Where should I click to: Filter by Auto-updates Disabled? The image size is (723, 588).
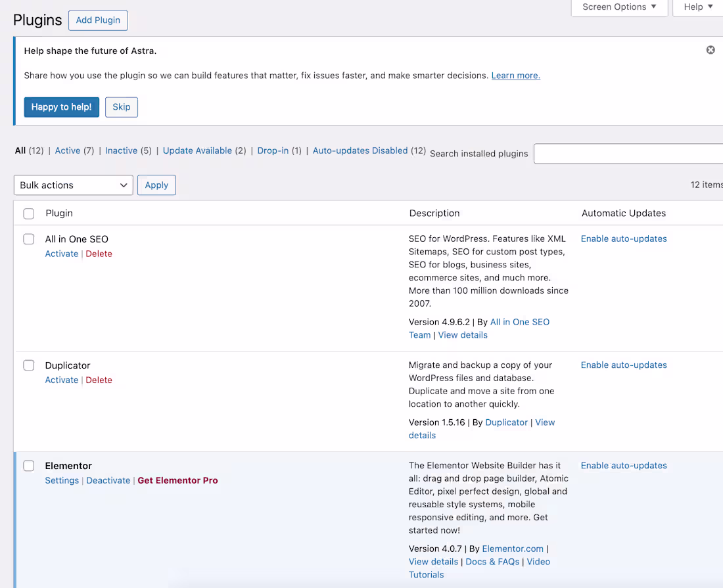tap(360, 150)
